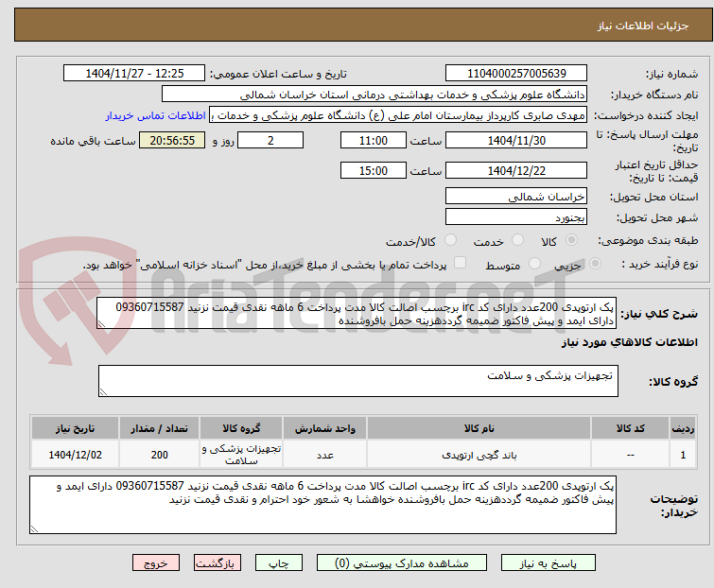Click the گروه کالا table column header
Image resolution: width=714 pixels, height=588 pixels.
coord(241,428)
